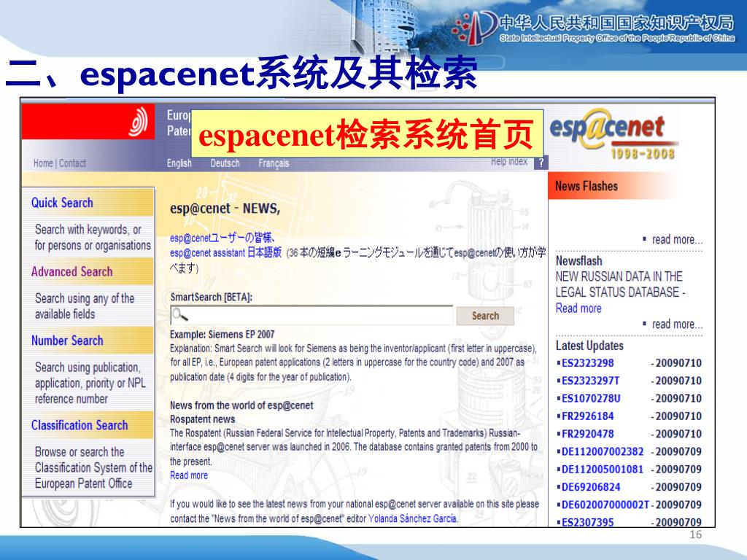Click the 'Latest Updates' heading
This screenshot has height=560, width=747.
(589, 346)
